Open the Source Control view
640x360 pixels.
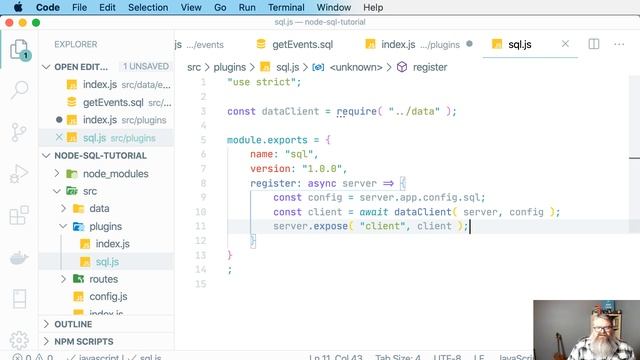[x=19, y=132]
